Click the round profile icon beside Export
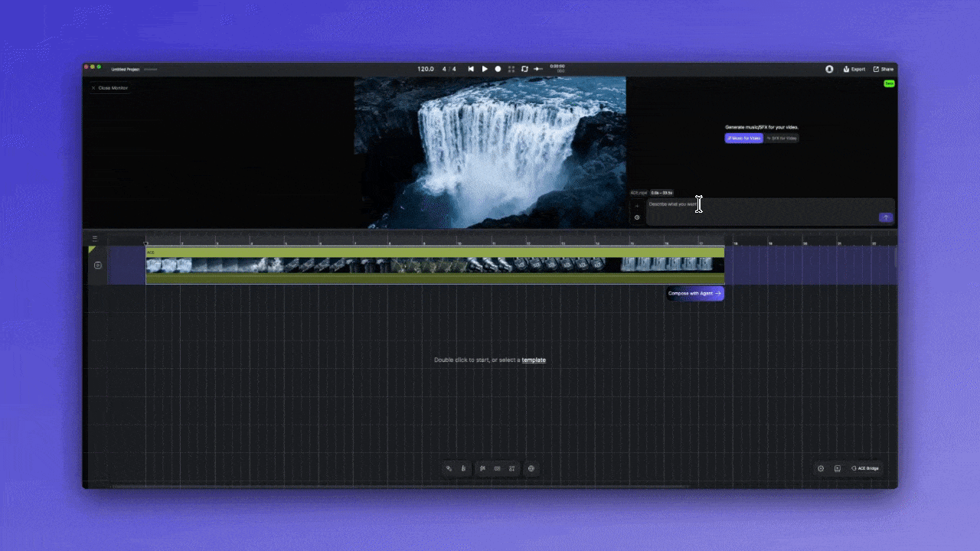The image size is (980, 551). (829, 69)
